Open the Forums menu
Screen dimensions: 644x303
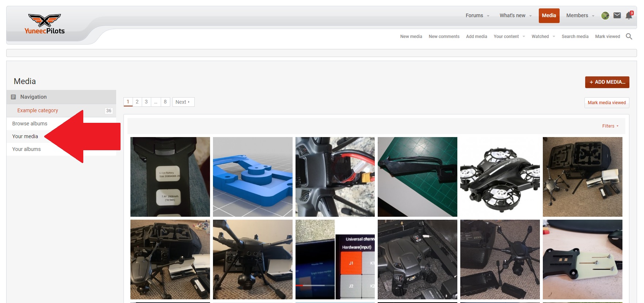(x=474, y=15)
